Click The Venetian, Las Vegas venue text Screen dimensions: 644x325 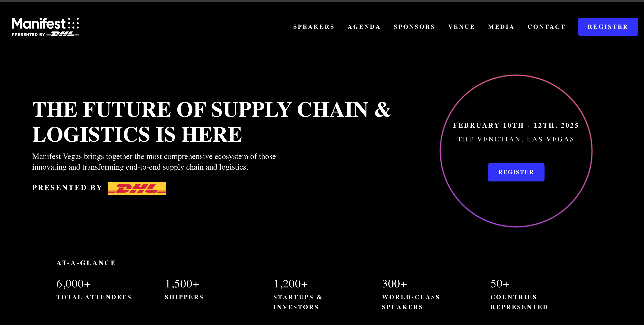point(516,139)
